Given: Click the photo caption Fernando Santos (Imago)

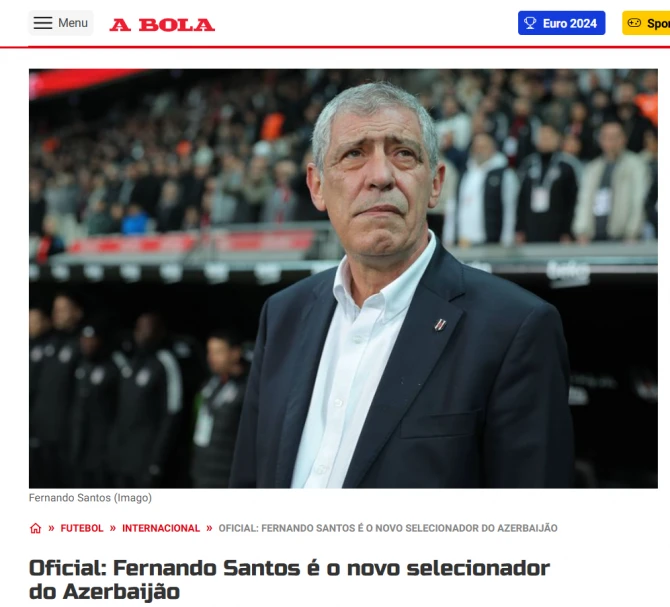Looking at the screenshot, I should click(90, 498).
